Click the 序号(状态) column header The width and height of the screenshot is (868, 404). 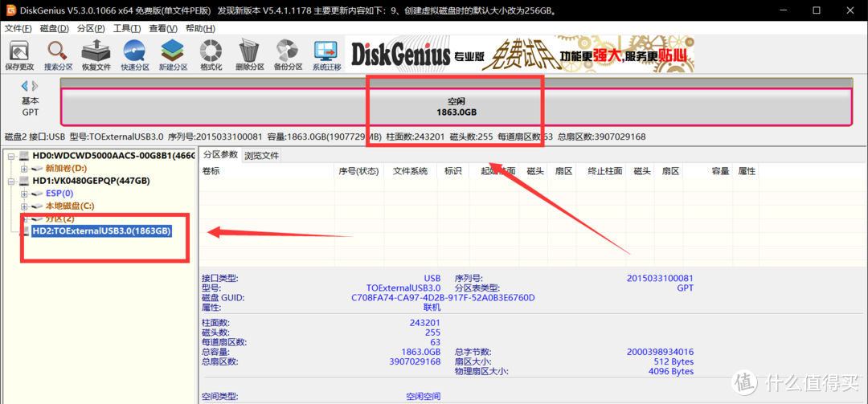(x=359, y=171)
